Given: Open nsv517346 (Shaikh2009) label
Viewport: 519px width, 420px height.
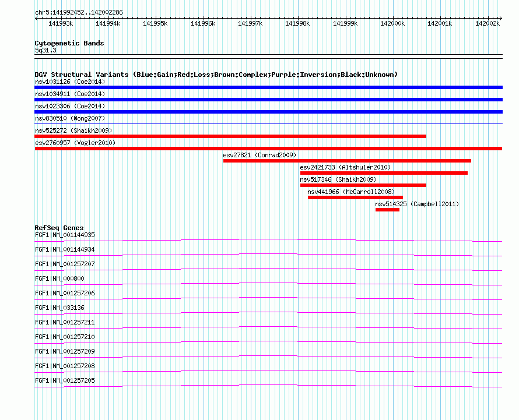Looking at the screenshot, I should (x=338, y=179).
